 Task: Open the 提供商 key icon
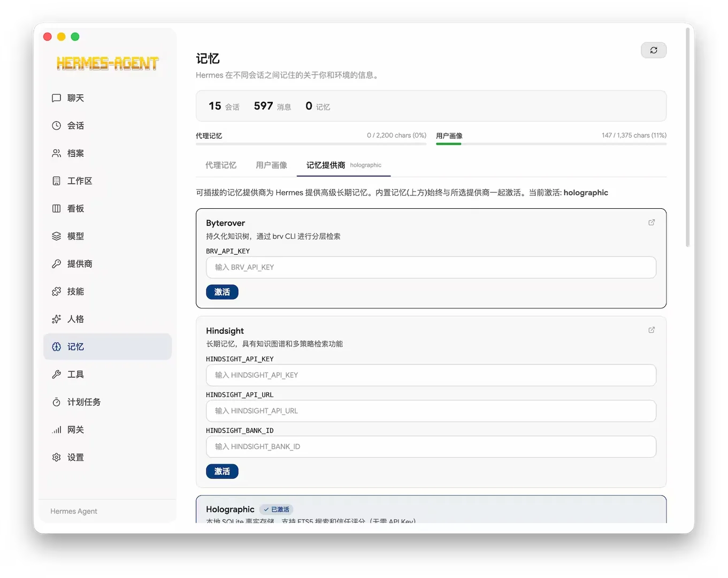[56, 264]
